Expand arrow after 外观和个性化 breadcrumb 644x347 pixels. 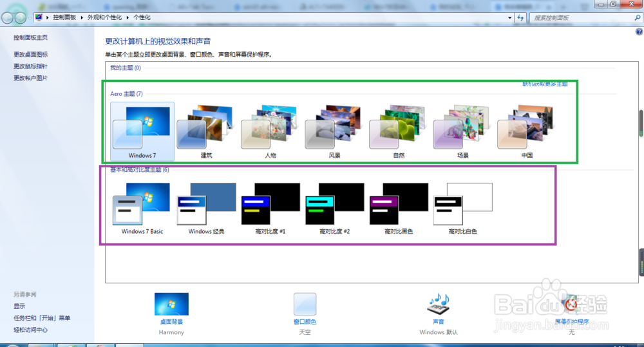pyautogui.click(x=128, y=17)
